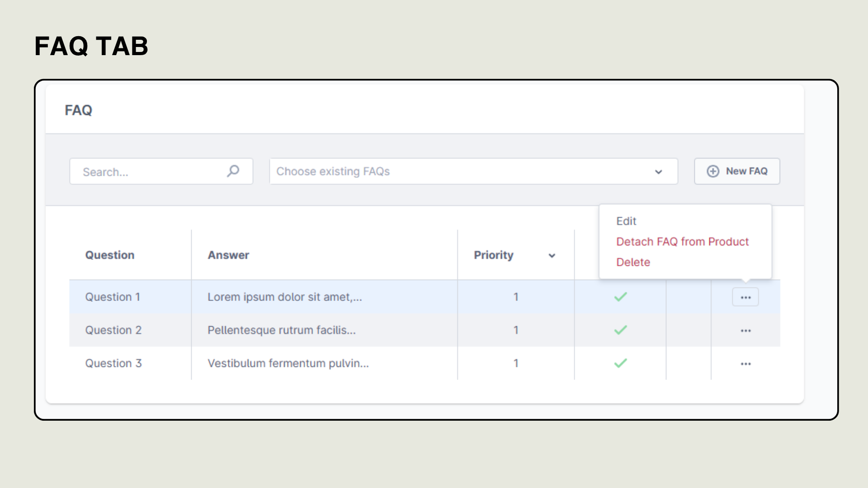
Task: Choose Delete from the context menu
Action: click(633, 262)
